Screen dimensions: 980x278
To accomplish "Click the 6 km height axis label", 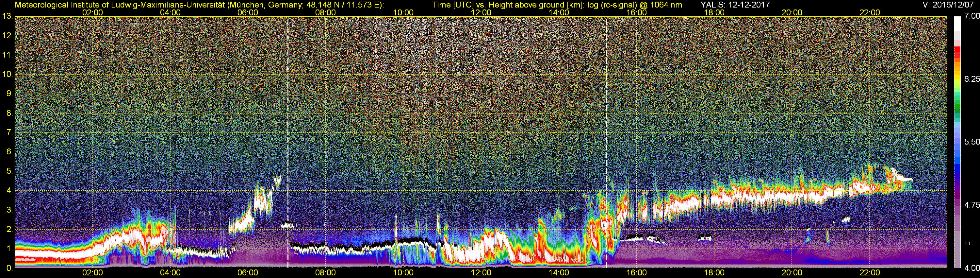I will pyautogui.click(x=9, y=151).
